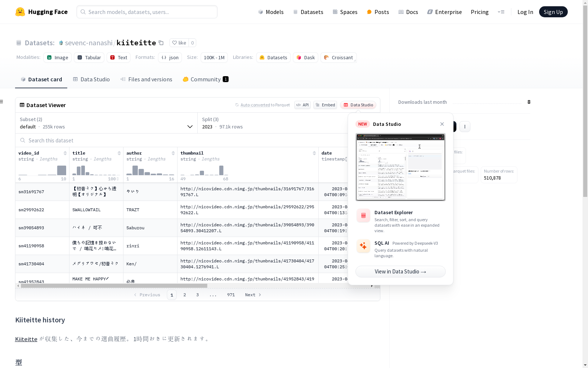Click the Dataset Viewer table icon
The image size is (588, 368).
(22, 105)
